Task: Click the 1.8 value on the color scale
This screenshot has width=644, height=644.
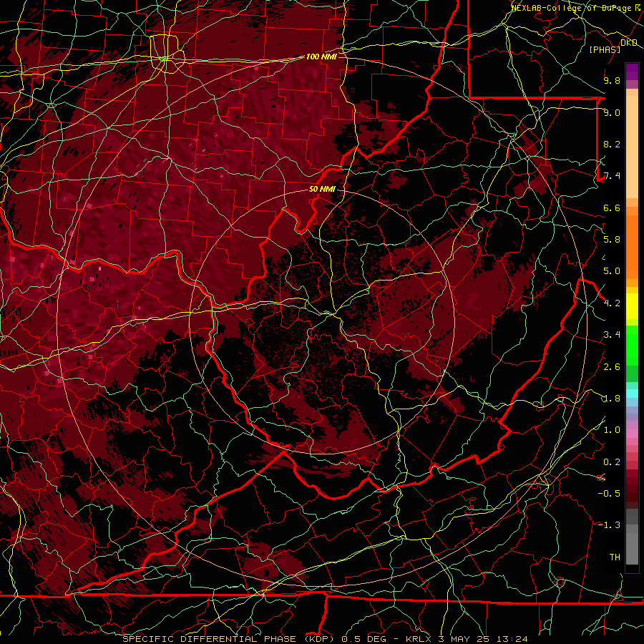Action: coord(612,399)
